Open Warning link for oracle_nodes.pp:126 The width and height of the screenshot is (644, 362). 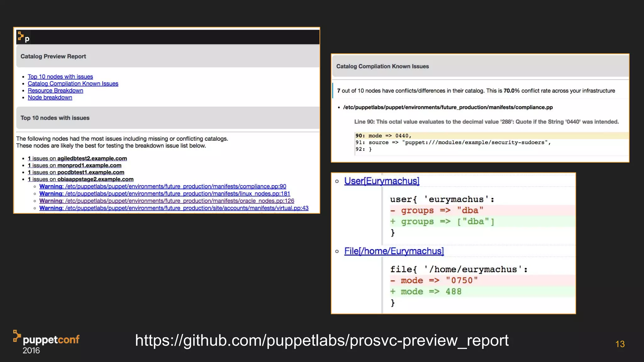click(x=167, y=201)
